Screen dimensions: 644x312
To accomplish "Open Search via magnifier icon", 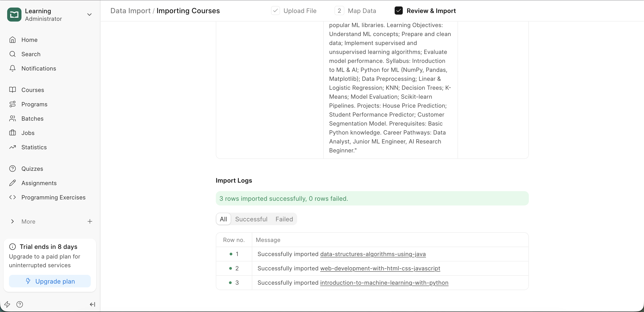I will 13,54.
